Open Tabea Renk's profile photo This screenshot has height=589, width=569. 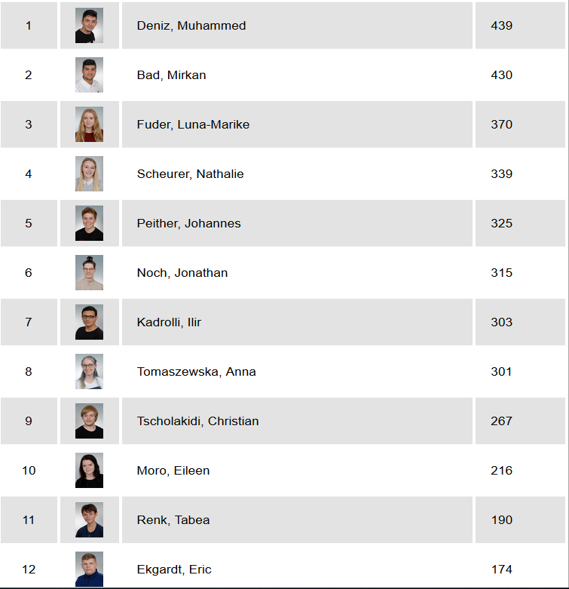point(89,520)
